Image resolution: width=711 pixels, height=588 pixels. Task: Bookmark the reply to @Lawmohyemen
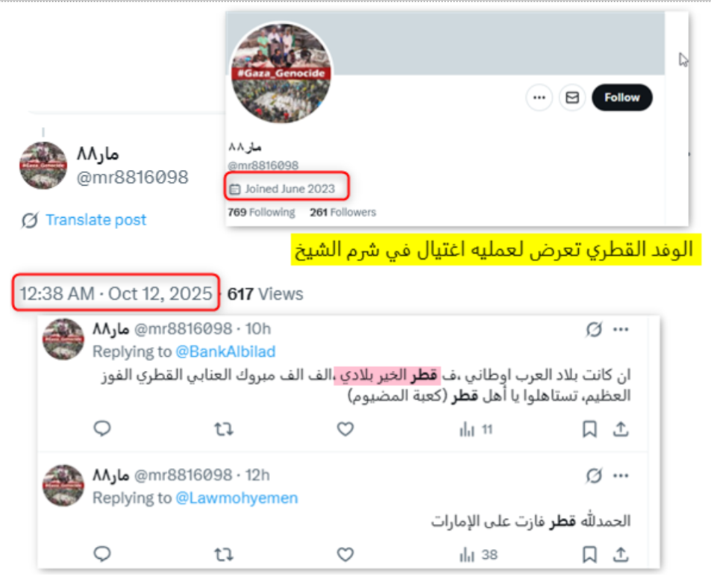589,554
